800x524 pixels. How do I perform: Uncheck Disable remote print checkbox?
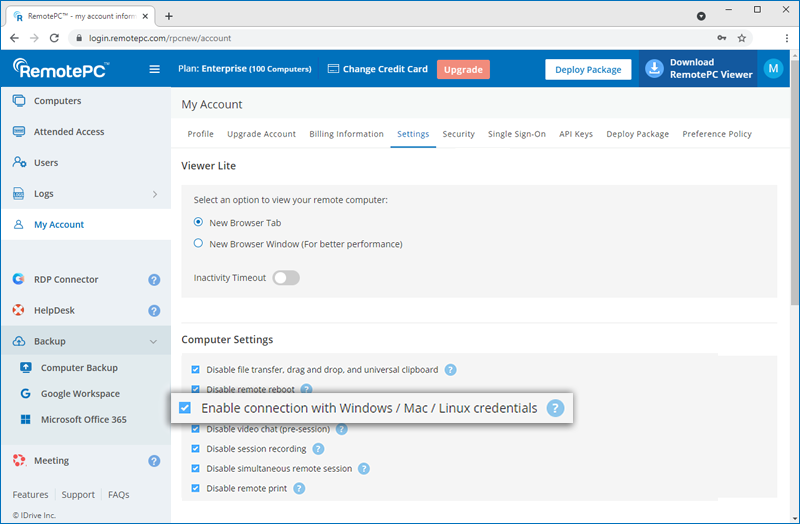pyautogui.click(x=196, y=488)
